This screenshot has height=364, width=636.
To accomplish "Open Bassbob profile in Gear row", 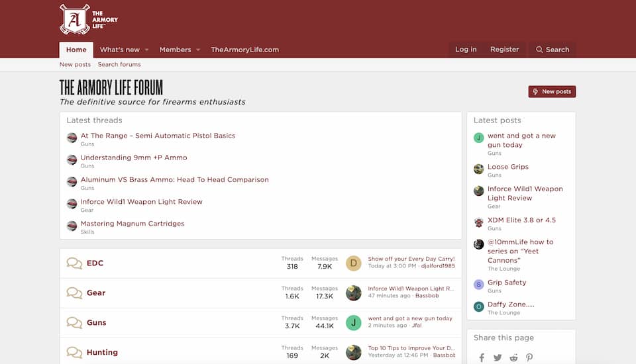I will (x=427, y=295).
